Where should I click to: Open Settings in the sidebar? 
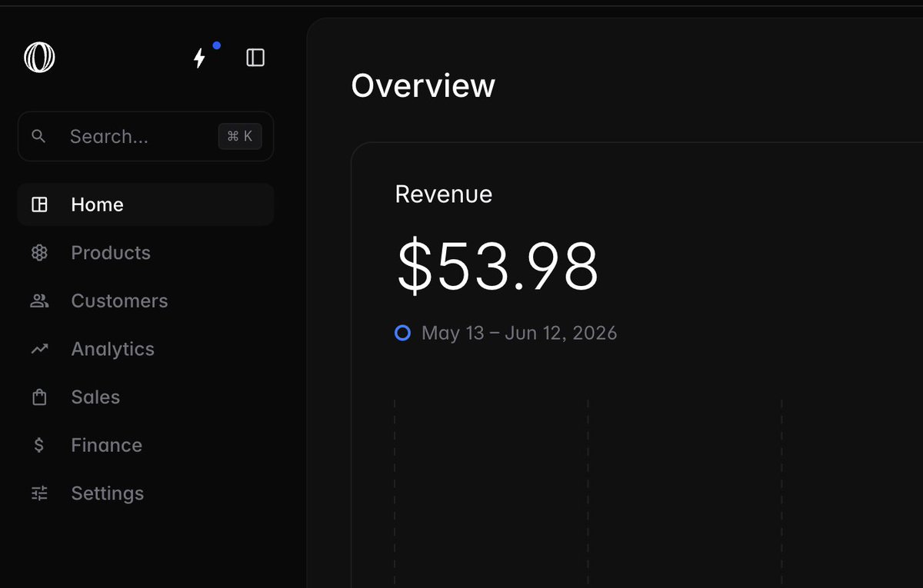145,493
